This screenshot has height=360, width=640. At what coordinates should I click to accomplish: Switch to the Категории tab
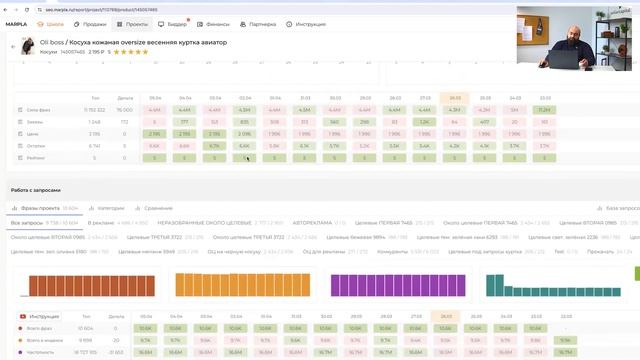pos(107,208)
